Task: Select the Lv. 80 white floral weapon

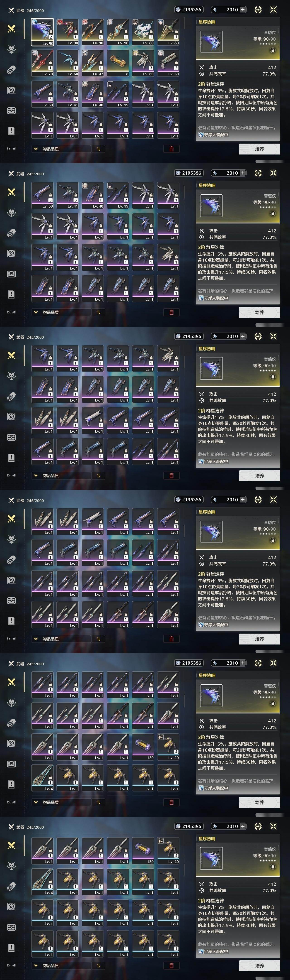Action: pos(143,32)
